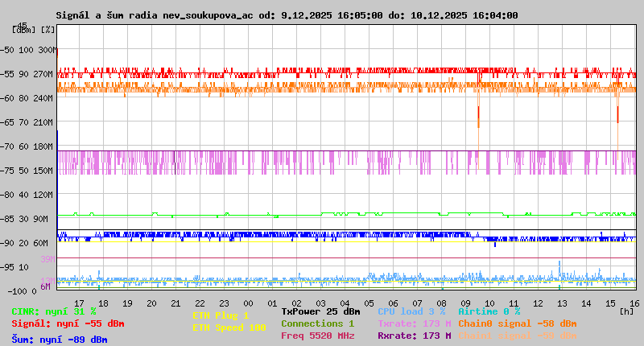Click the 'Airtime 0 %' legend label

click(489, 311)
